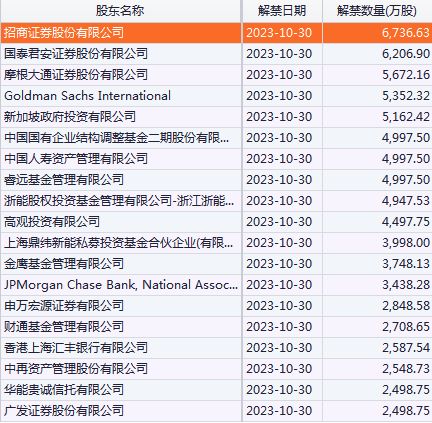Select row 上海鼎纬新能私募投资基金
Image resolution: width=432 pixels, height=423 pixels.
pos(216,243)
